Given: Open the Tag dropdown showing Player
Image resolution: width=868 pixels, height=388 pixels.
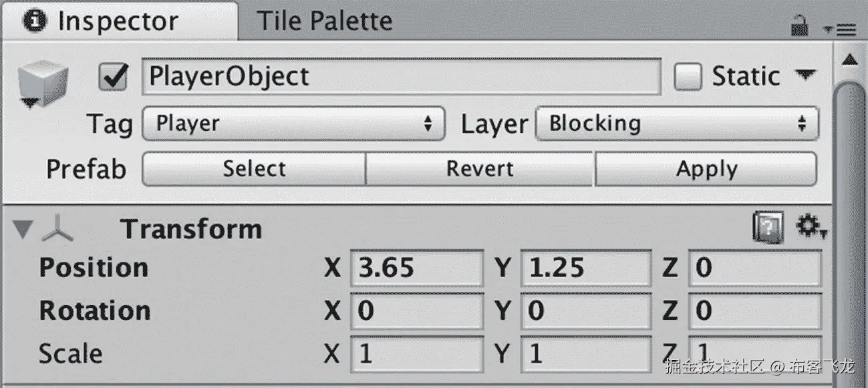Looking at the screenshot, I should [x=293, y=124].
